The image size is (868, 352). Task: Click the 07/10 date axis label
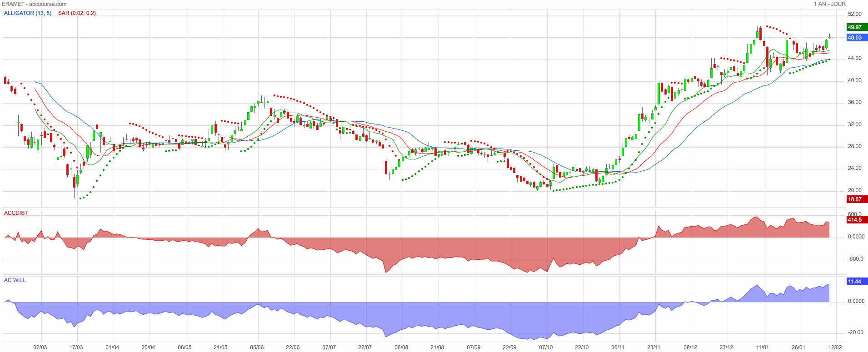coord(546,347)
